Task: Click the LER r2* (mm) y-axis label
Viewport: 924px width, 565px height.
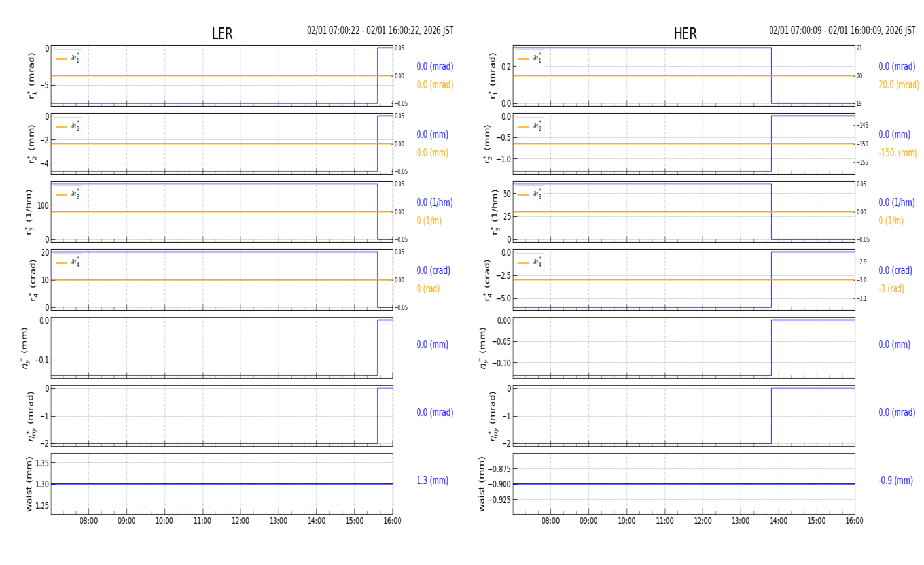Action: (31, 144)
